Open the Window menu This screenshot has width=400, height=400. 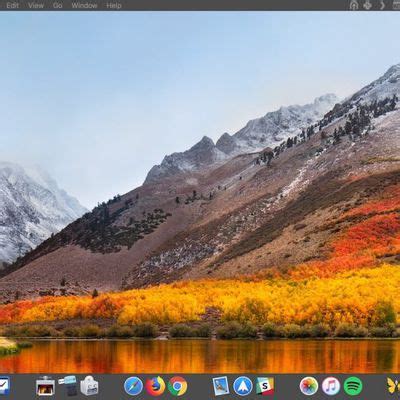84,5
